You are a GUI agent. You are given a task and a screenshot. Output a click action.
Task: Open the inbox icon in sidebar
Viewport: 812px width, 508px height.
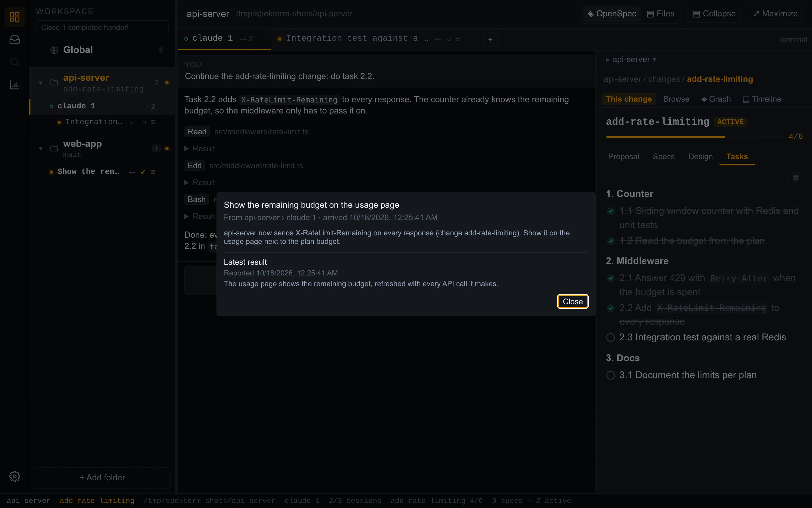point(14,40)
